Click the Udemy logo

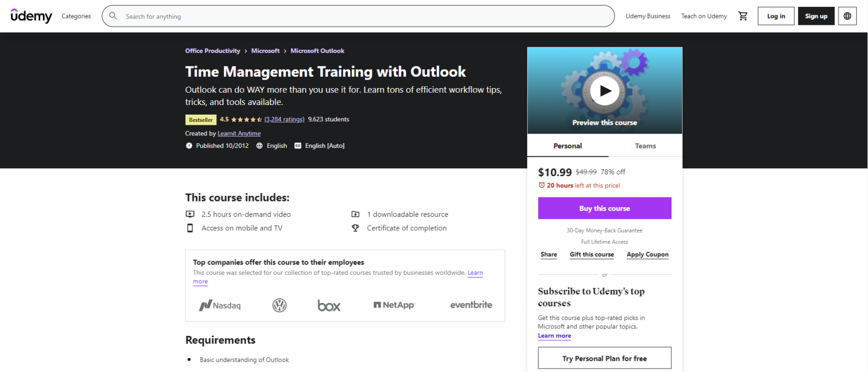click(31, 16)
